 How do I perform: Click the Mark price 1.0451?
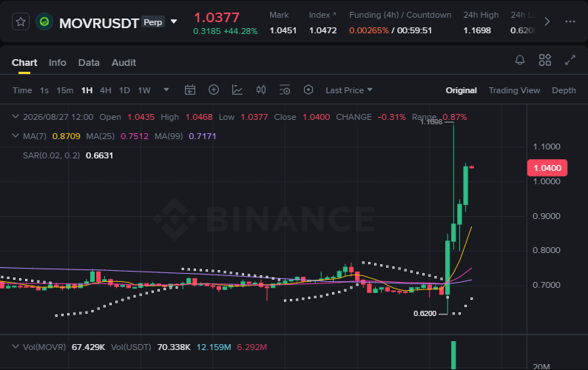283,30
